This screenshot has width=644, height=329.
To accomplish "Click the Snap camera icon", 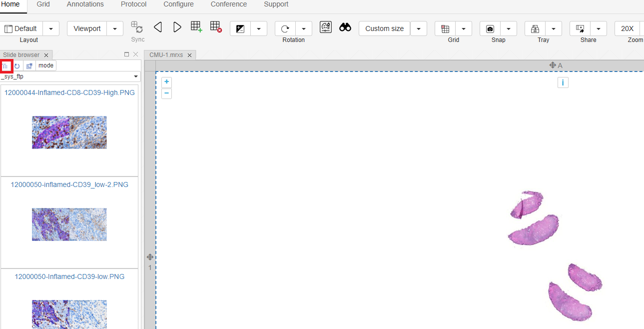I will point(490,29).
